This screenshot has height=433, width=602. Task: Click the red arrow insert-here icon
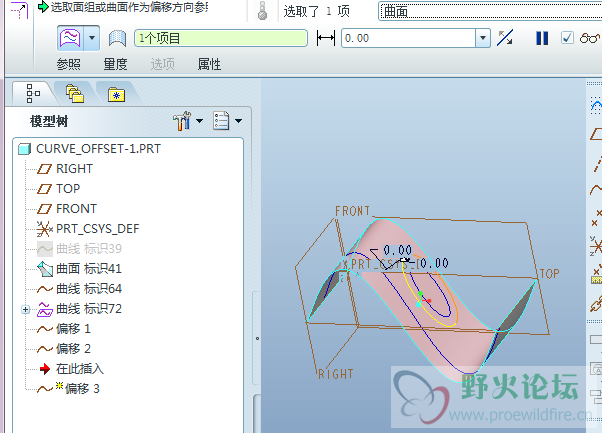pos(45,369)
